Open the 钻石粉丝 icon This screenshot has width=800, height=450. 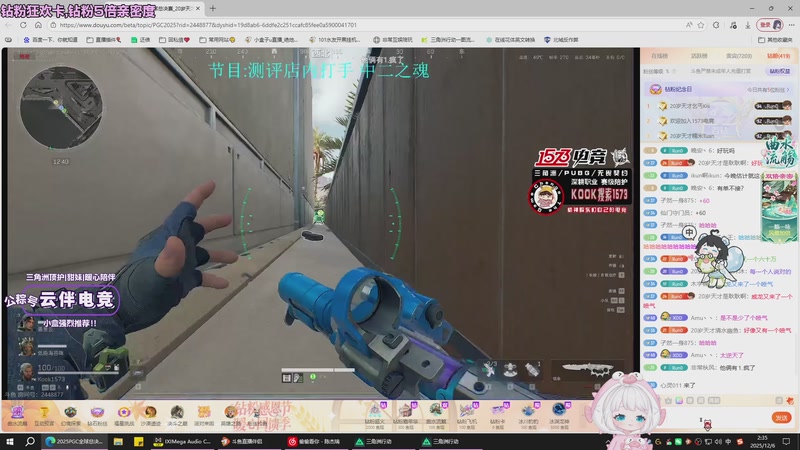[x=97, y=415]
